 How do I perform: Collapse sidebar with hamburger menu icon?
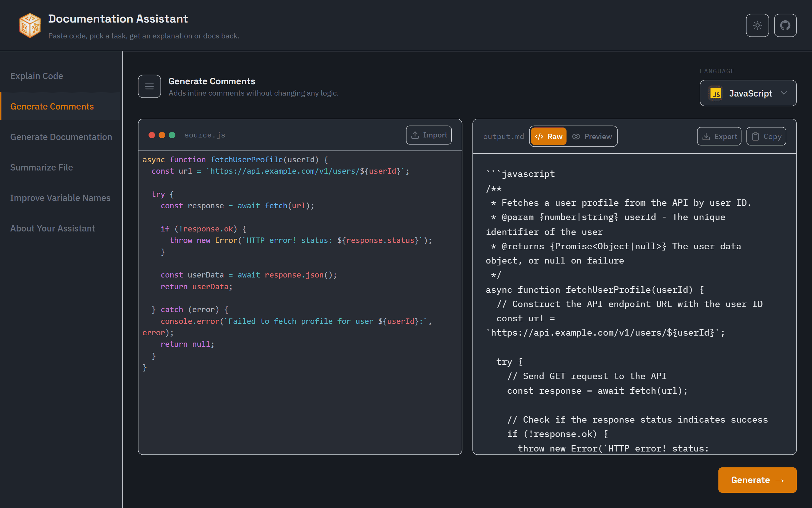pyautogui.click(x=149, y=86)
